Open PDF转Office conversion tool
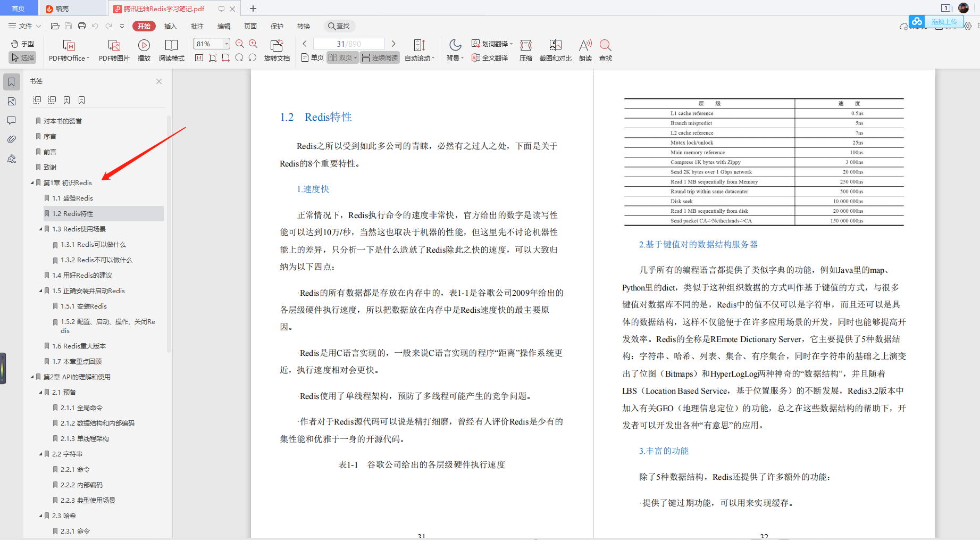This screenshot has width=980, height=540. click(69, 51)
